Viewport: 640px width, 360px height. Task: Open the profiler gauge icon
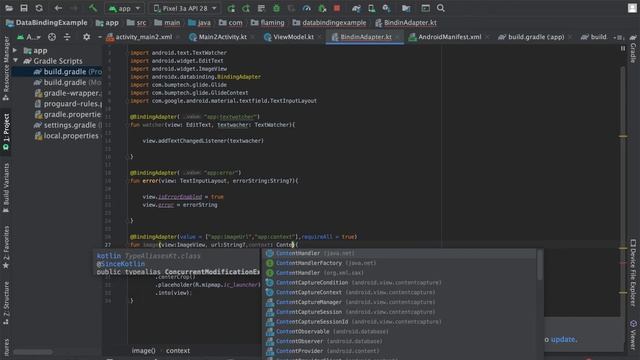[x=307, y=8]
